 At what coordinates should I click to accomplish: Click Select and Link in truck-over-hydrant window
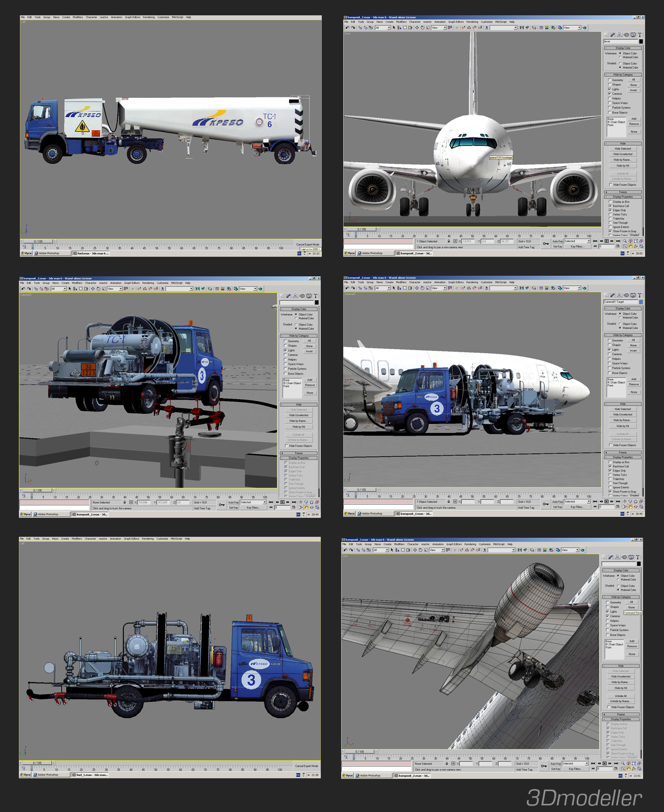click(x=35, y=289)
